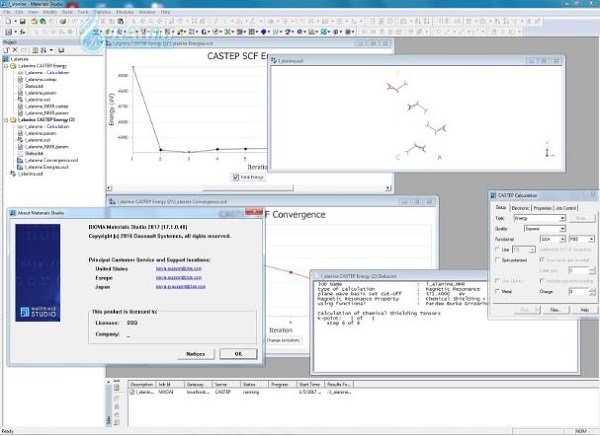Screen dimensions: 600x436
Task: Click the chart icon in L_alanine.xsd window title
Action: pos(274,61)
